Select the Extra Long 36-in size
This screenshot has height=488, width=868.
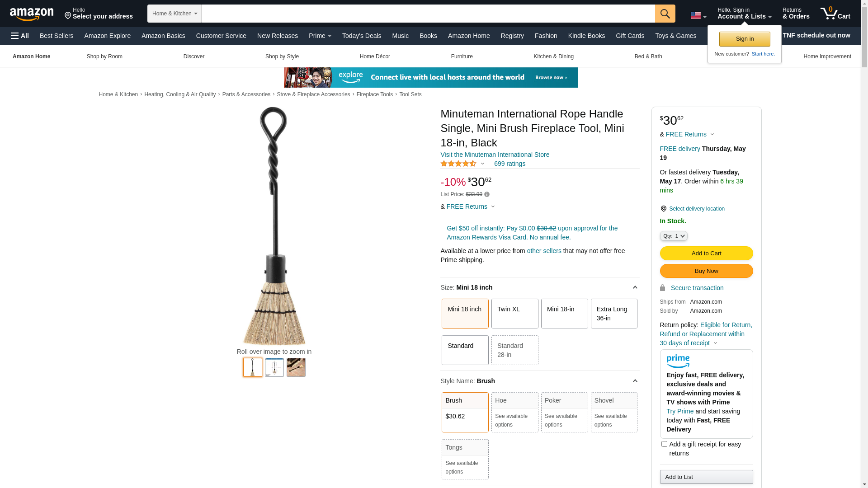[x=614, y=314]
